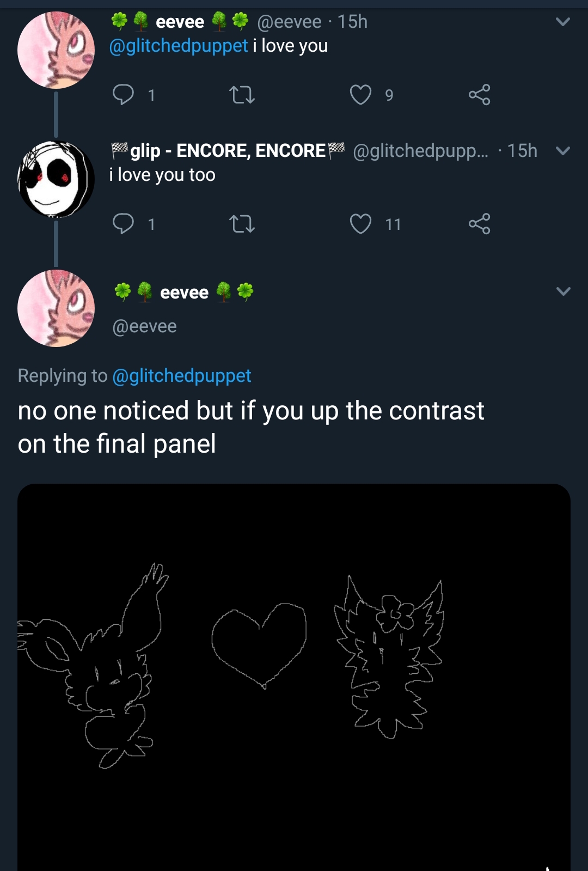
Task: Like eevee's tweet with 9 likes
Action: click(360, 95)
